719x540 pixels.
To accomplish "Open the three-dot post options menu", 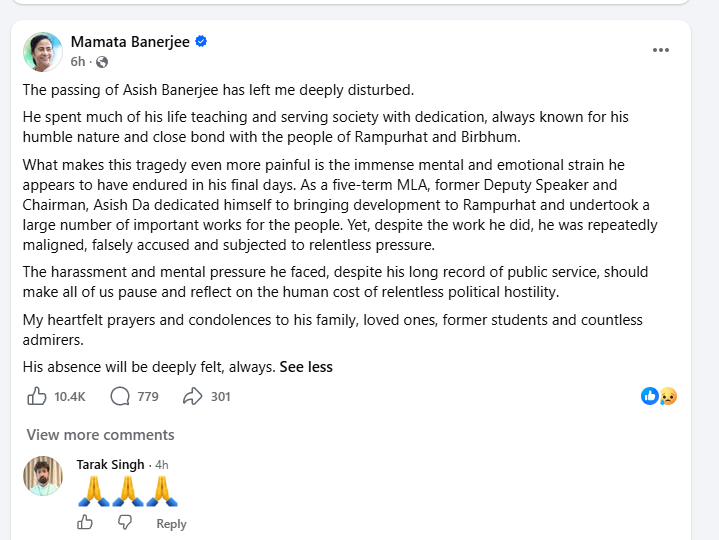I will pos(661,50).
